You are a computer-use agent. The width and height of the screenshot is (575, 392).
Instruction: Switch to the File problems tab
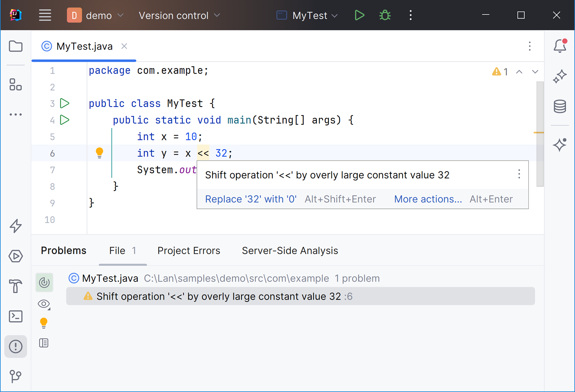[x=123, y=251]
